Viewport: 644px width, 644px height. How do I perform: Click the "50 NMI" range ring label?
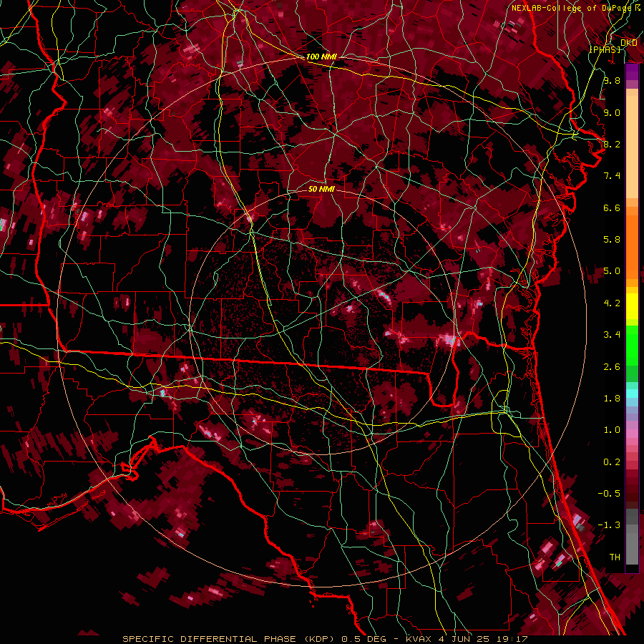[x=321, y=189]
